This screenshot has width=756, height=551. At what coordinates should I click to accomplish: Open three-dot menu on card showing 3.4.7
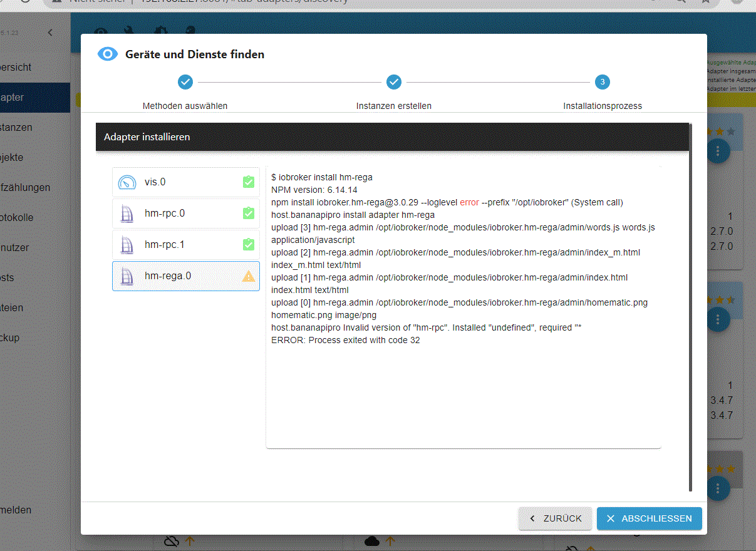718,319
